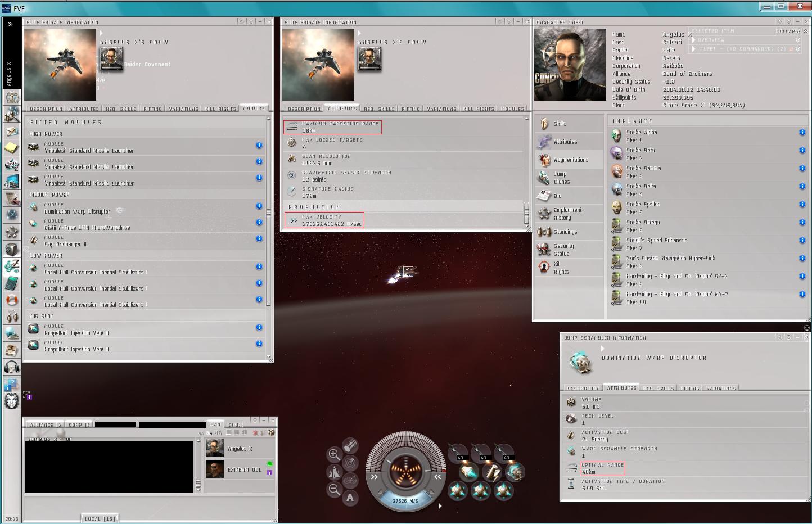Click the ship icon between the HUD magnifiers

(333, 472)
